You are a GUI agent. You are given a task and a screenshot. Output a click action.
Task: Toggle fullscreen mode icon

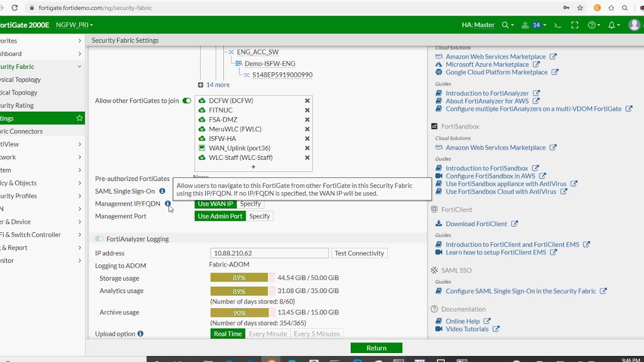pos(575,25)
